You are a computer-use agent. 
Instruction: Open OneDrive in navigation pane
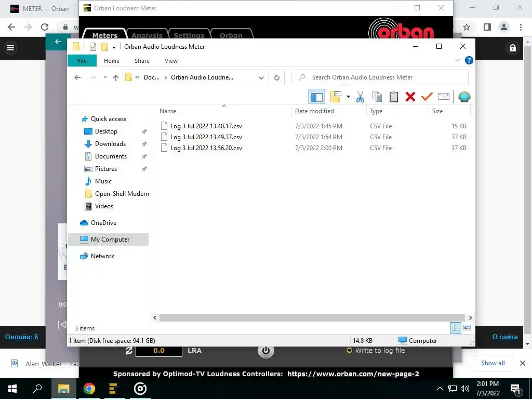103,223
